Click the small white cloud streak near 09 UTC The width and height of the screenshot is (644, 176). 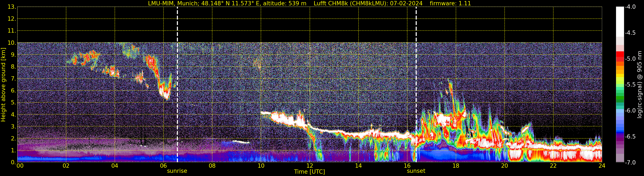[x=241, y=142]
